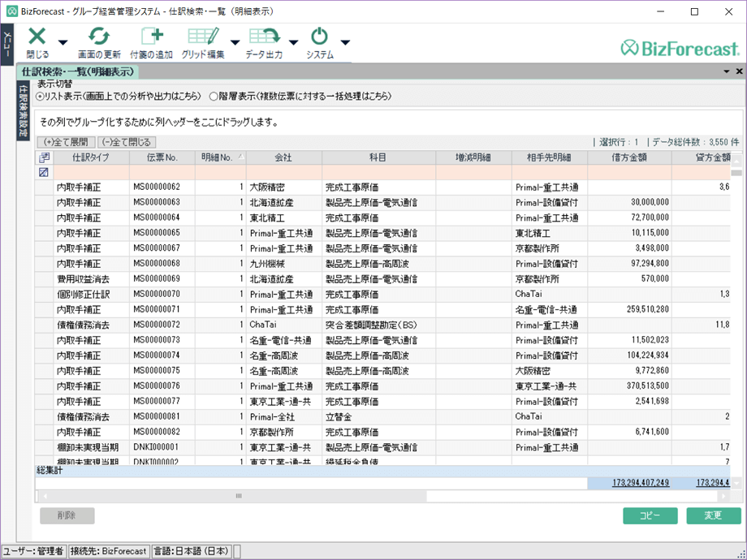
Task: Click the horizontal scrollbar right arrow
Action: (x=724, y=496)
